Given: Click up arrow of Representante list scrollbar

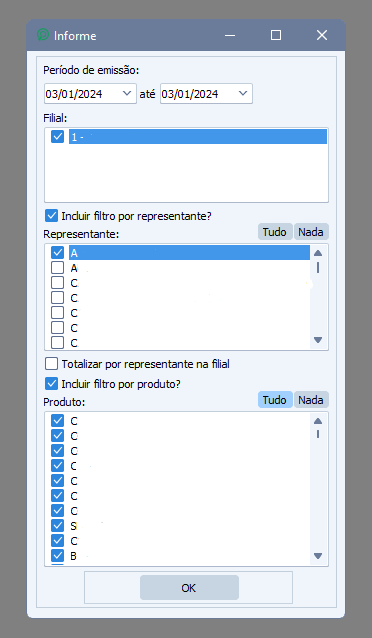Looking at the screenshot, I should tap(318, 253).
